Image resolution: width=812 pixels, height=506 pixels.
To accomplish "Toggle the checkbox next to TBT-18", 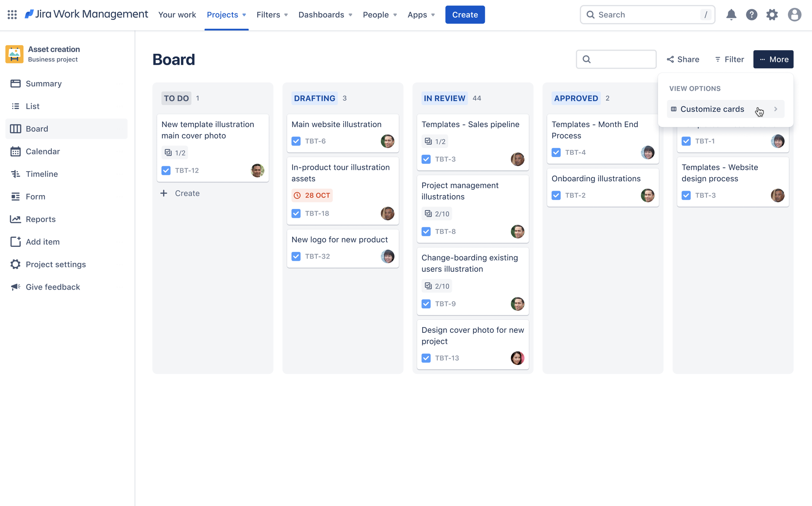I will pyautogui.click(x=296, y=213).
